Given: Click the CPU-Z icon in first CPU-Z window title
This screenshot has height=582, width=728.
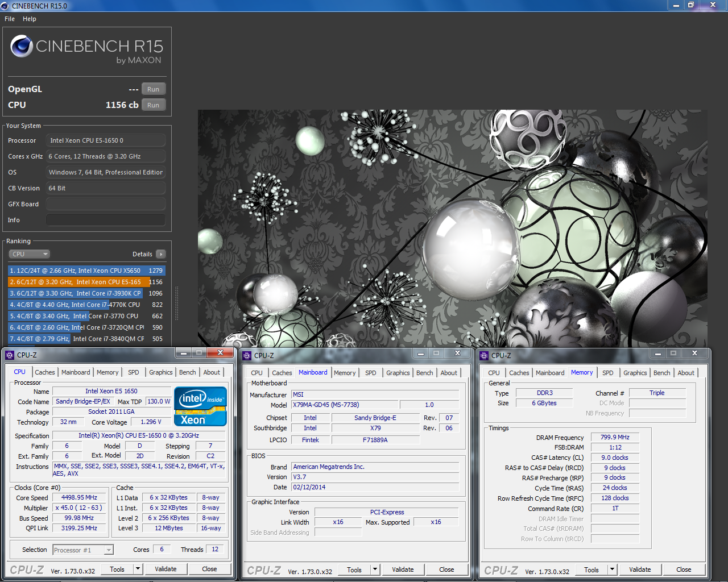Looking at the screenshot, I should 10,355.
